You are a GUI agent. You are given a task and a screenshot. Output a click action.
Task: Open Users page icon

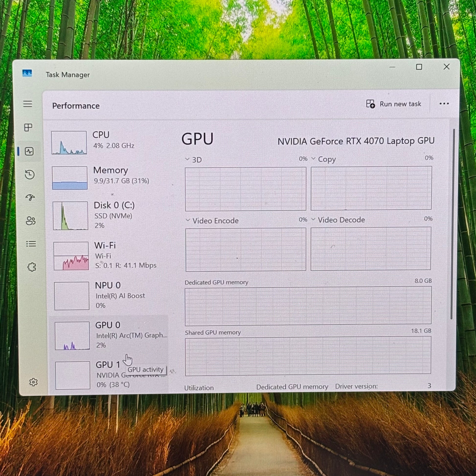tap(31, 221)
